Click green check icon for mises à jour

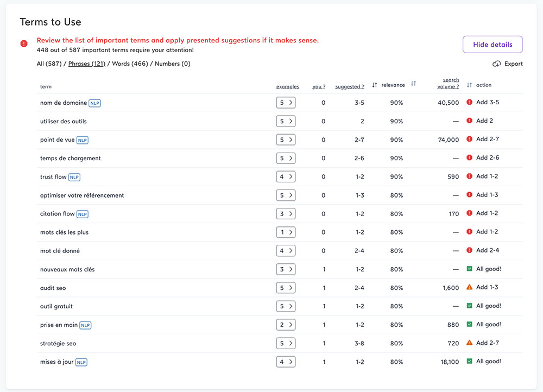tap(469, 361)
